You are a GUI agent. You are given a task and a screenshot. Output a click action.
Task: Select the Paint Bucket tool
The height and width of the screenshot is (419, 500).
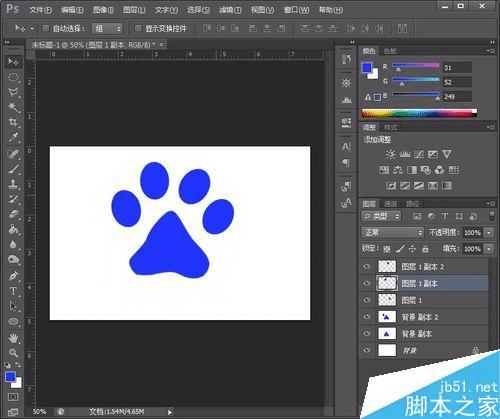tap(13, 229)
